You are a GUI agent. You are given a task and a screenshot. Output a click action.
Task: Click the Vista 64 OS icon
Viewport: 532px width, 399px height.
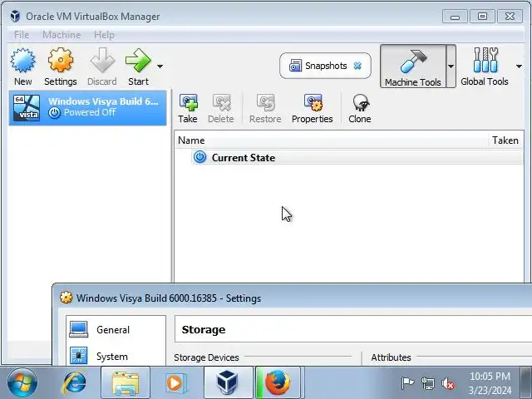pyautogui.click(x=27, y=108)
